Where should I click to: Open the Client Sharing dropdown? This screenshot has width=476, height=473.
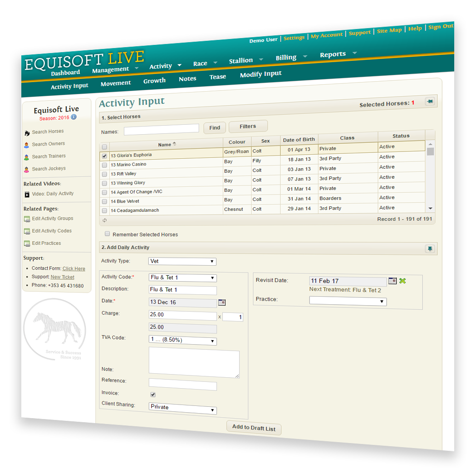coord(182,408)
